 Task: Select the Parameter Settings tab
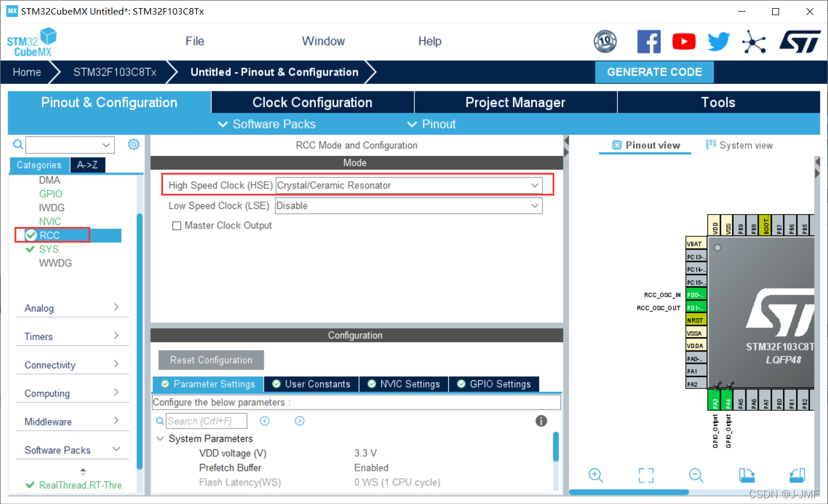click(x=208, y=384)
